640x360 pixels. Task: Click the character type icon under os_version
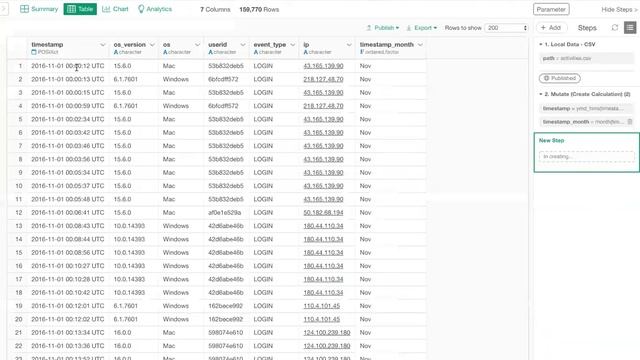116,52
